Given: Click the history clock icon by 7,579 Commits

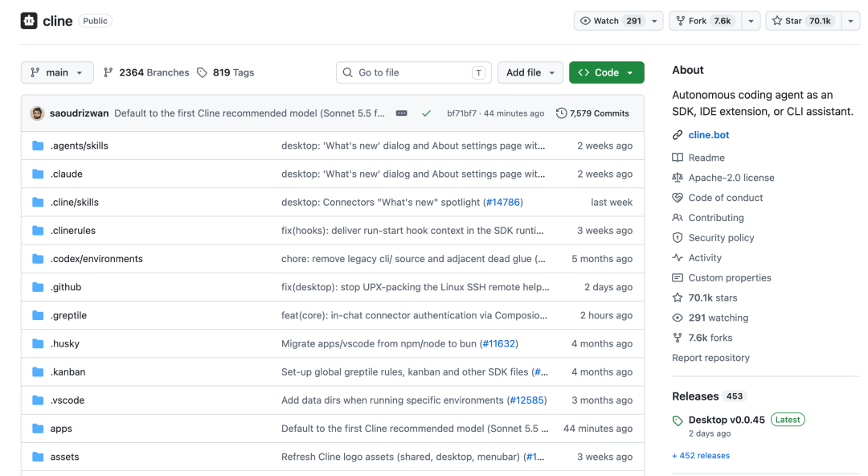Looking at the screenshot, I should 561,113.
